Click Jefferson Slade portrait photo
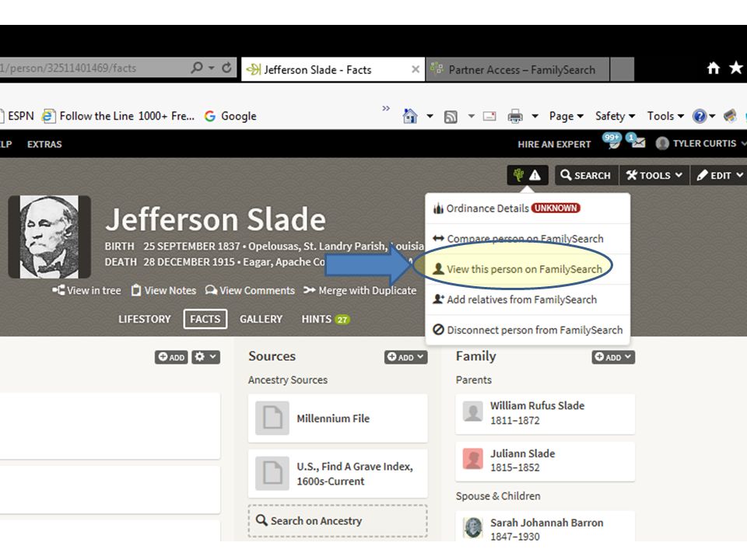This screenshot has height=560, width=747. 50,236
